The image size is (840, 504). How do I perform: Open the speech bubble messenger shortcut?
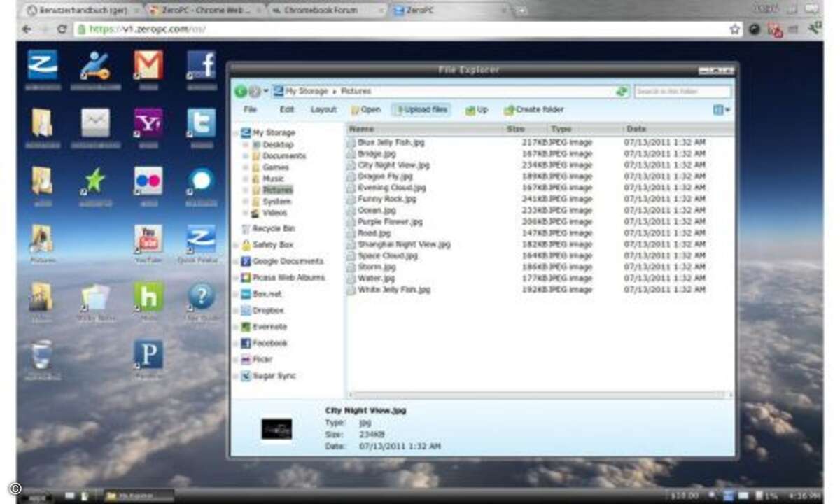click(201, 181)
